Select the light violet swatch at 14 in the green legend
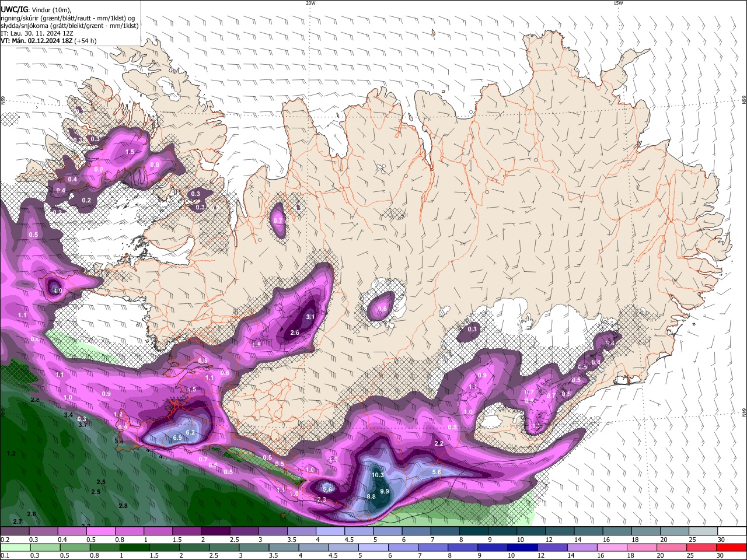 [582, 547]
